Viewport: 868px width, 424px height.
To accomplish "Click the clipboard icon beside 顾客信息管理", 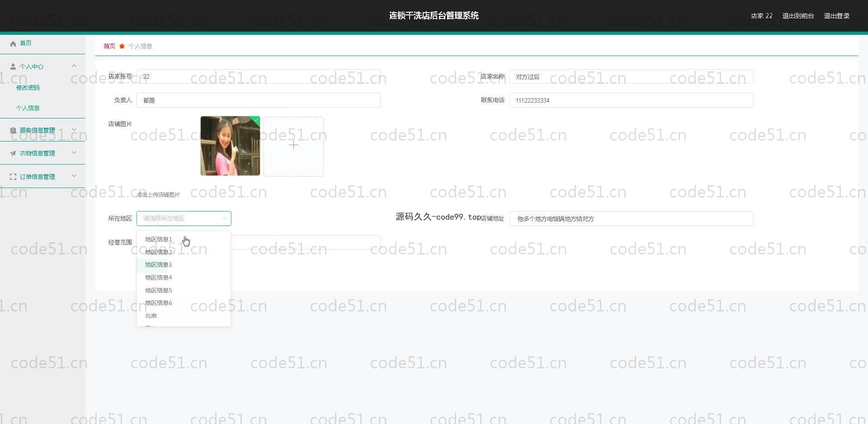I will click(13, 130).
